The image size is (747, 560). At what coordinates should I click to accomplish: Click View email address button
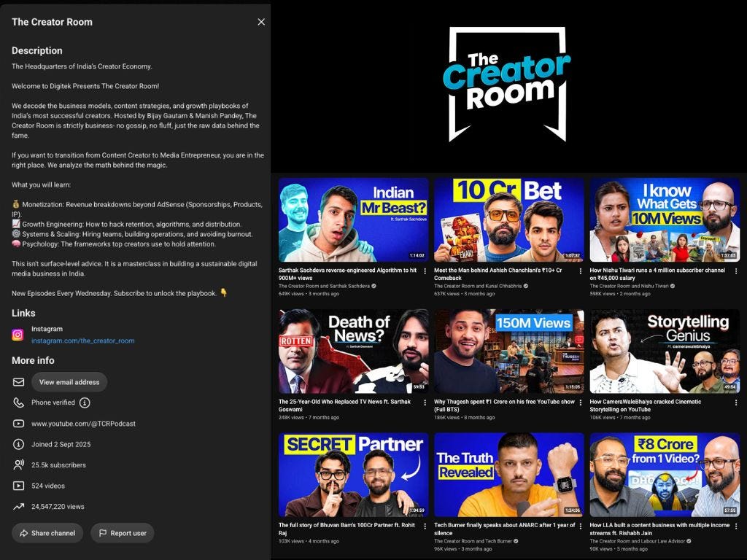coord(69,382)
